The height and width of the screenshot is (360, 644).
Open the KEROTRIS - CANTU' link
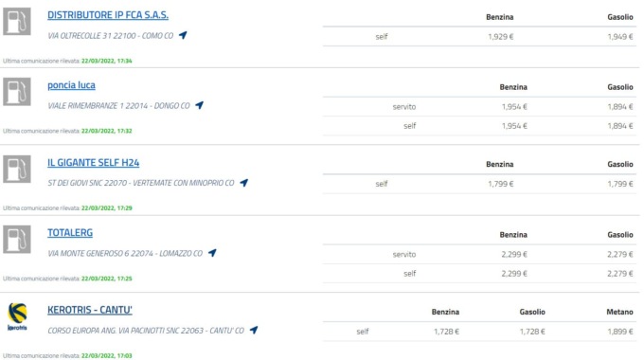point(90,310)
